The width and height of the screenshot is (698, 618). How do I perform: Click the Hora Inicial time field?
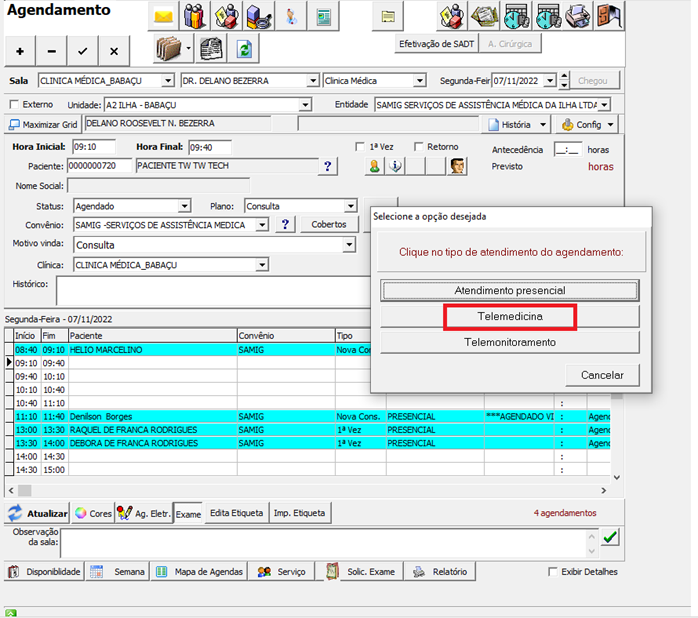pyautogui.click(x=94, y=146)
